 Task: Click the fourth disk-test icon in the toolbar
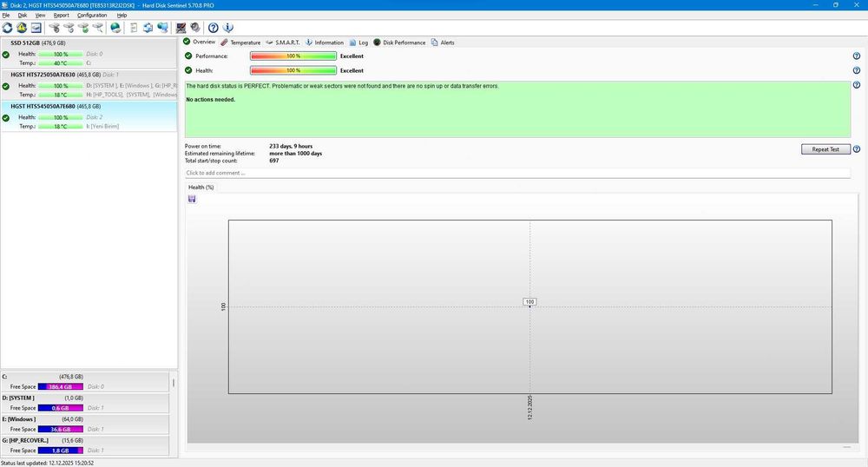click(97, 28)
